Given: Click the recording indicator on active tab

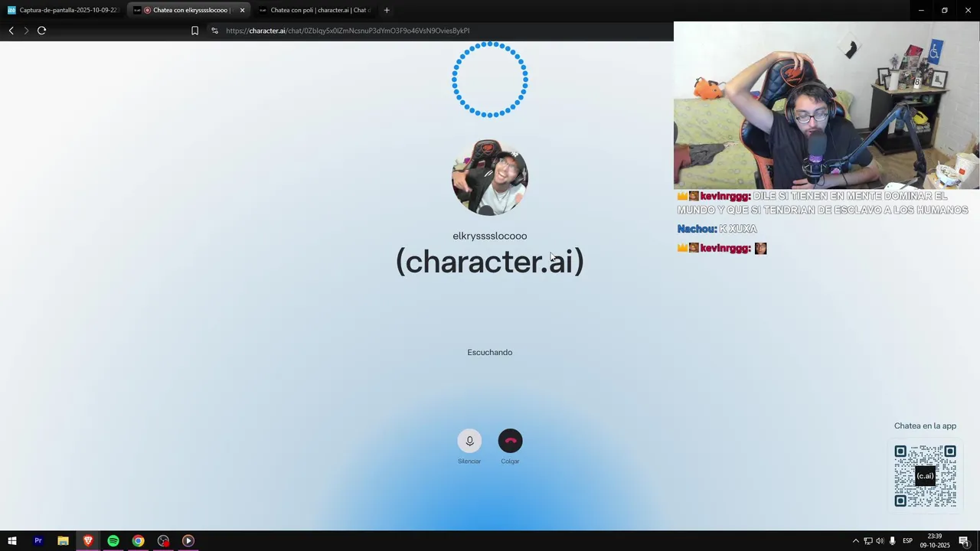Looking at the screenshot, I should 148,10.
